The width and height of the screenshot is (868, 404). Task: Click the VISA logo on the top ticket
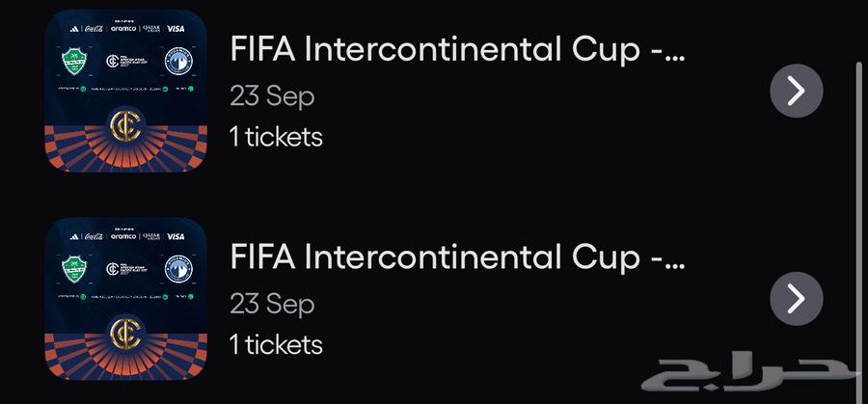pyautogui.click(x=175, y=29)
